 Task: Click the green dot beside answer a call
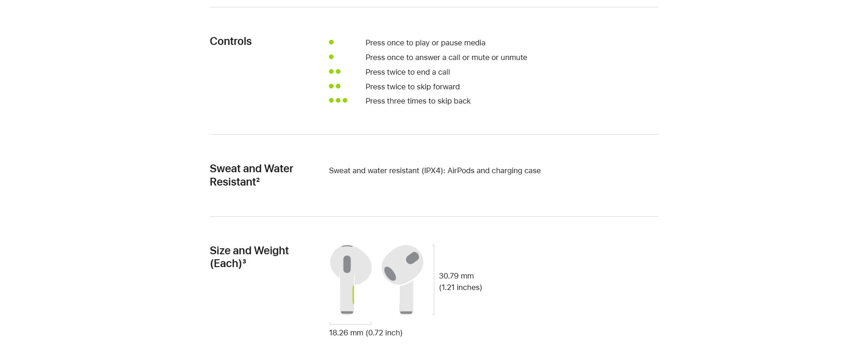[331, 57]
